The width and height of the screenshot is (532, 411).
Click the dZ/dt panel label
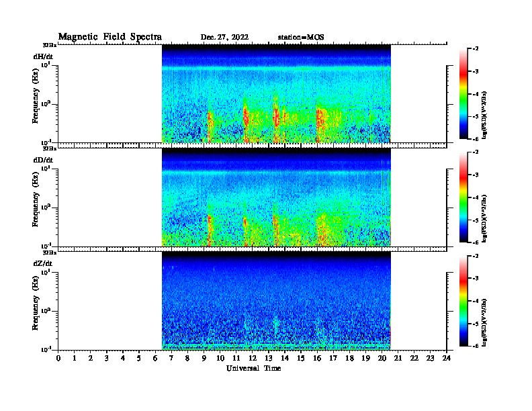tap(43, 263)
